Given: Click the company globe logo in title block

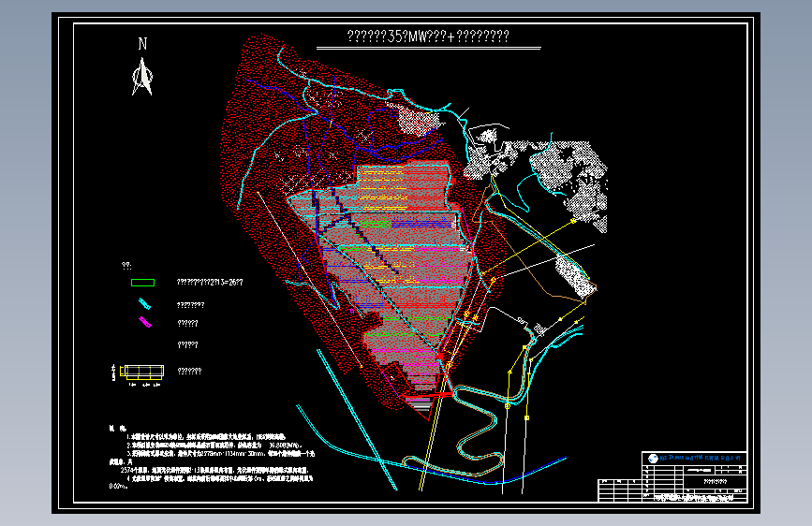Looking at the screenshot, I should coord(653,459).
